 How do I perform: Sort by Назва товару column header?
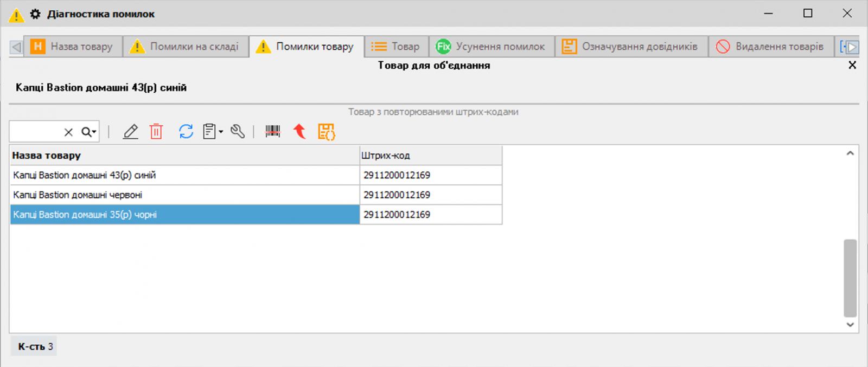[x=184, y=156]
